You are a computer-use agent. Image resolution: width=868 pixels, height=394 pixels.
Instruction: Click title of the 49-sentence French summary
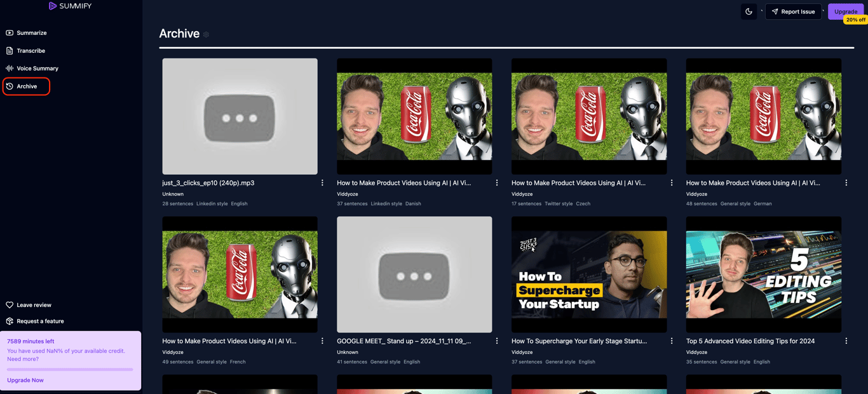point(229,341)
